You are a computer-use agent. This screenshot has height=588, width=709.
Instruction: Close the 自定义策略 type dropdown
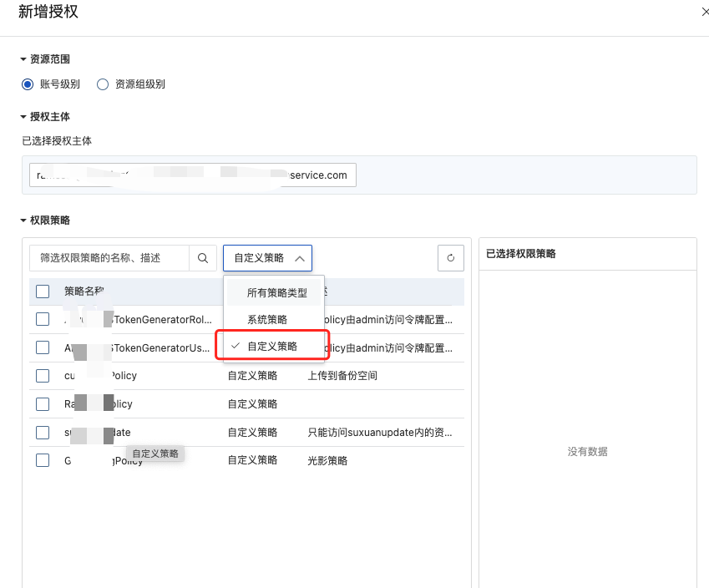point(267,258)
